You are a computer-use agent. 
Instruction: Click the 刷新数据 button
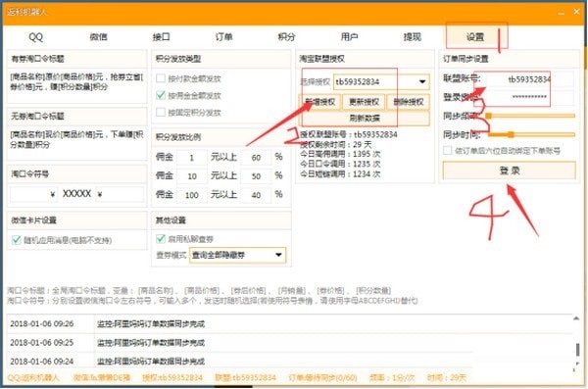[x=365, y=119]
